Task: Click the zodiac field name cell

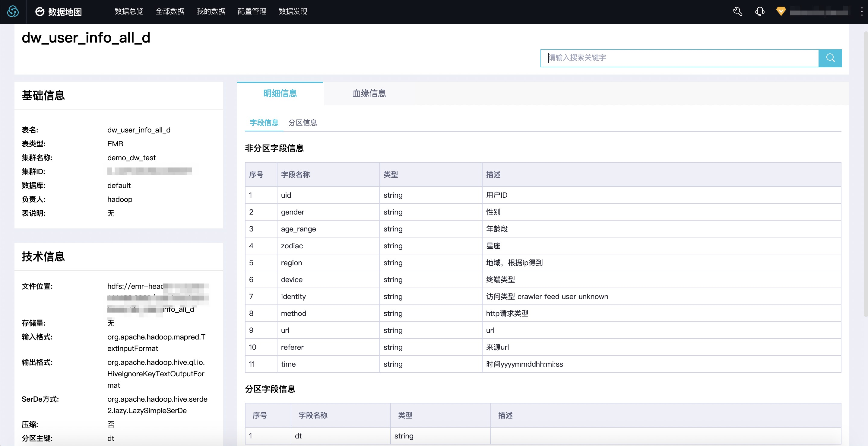Action: 328,246
